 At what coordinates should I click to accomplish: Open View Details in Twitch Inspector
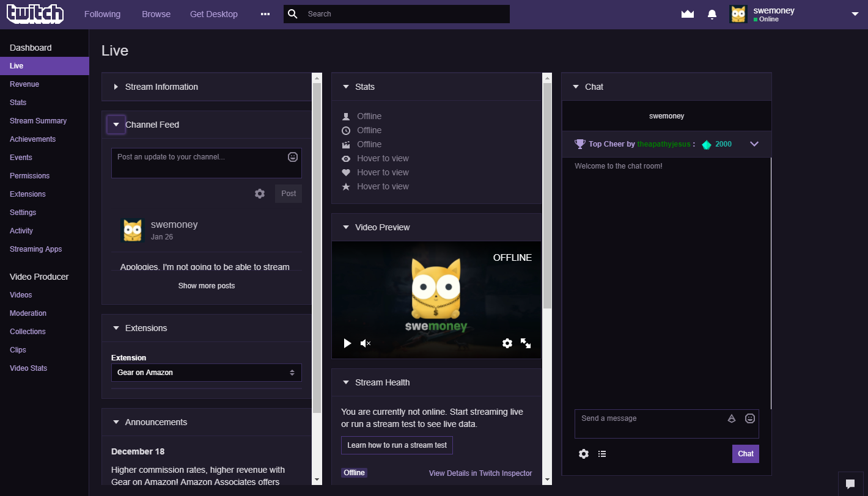point(480,473)
